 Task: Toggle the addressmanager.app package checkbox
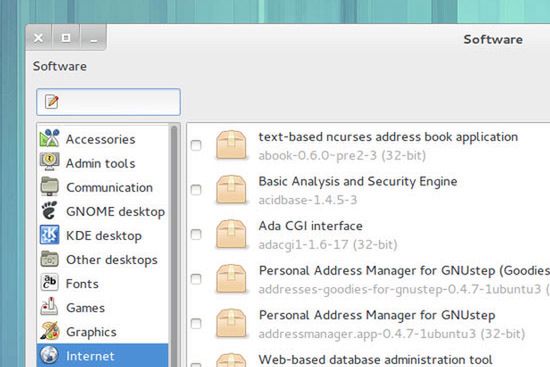coord(196,323)
